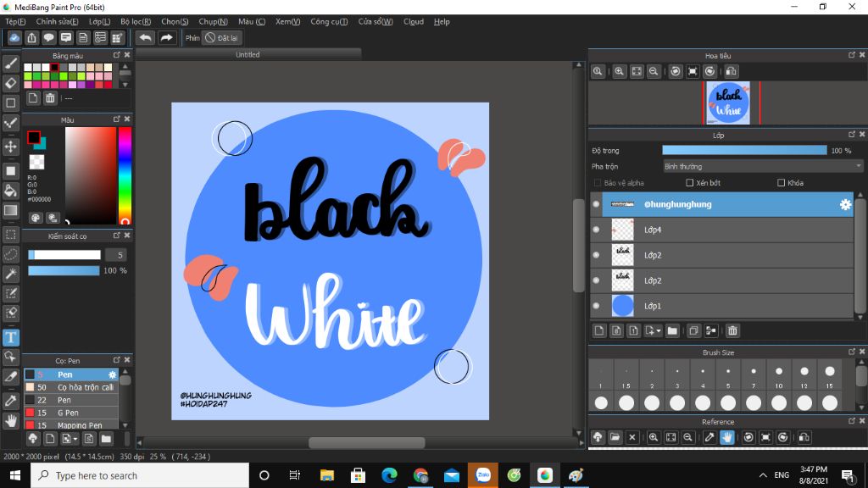Pop out the Hoa tiêu navigator panel
The width and height of the screenshot is (868, 488).
(x=851, y=55)
